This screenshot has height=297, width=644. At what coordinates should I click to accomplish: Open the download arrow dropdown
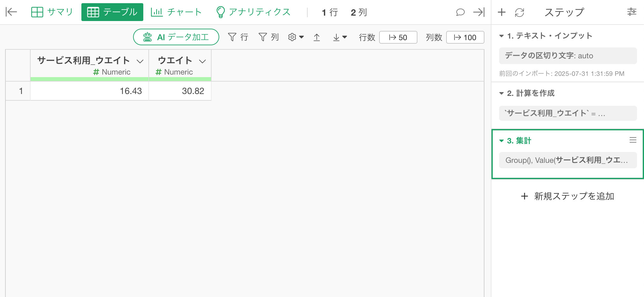340,37
